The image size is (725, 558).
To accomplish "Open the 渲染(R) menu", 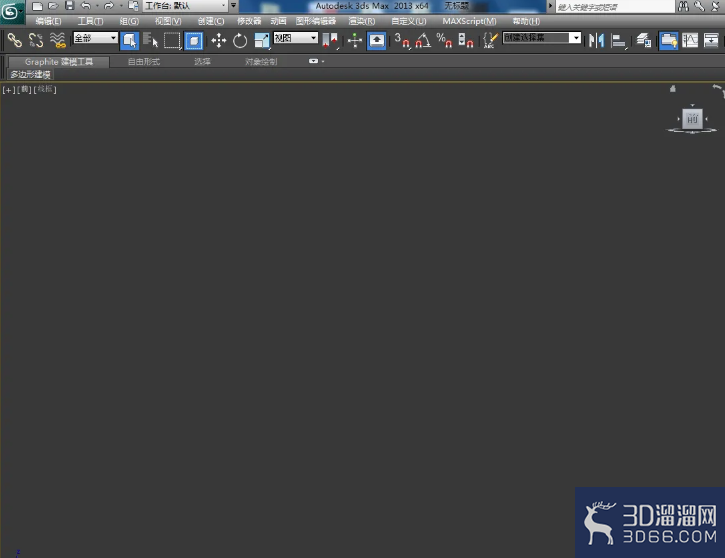I will tap(362, 21).
